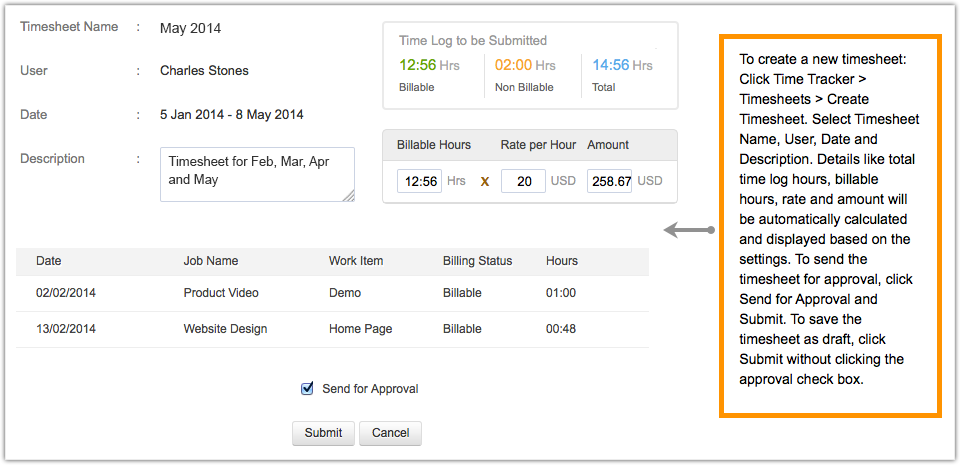Click the gray arrow pointing left

click(x=688, y=231)
